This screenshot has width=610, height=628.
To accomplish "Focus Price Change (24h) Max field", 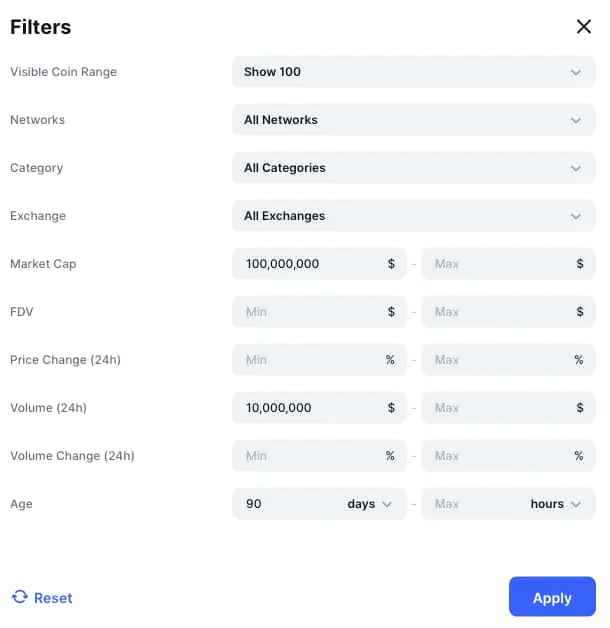I will (x=497, y=360).
